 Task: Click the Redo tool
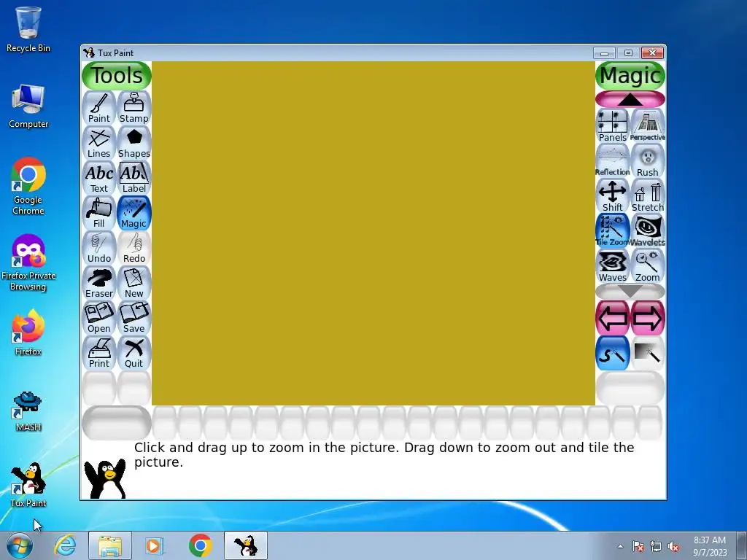pyautogui.click(x=134, y=248)
